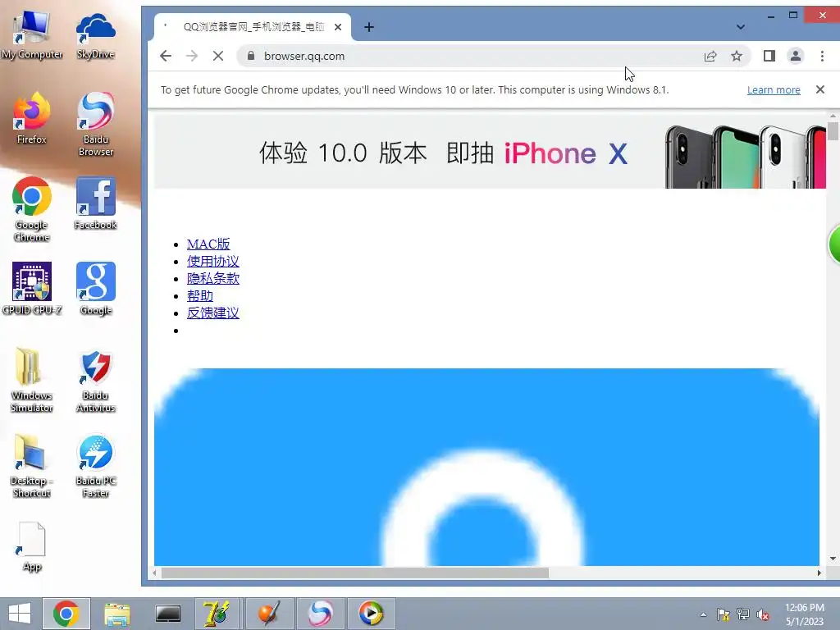
Task: Expand the tab search dropdown arrow
Action: (x=741, y=27)
